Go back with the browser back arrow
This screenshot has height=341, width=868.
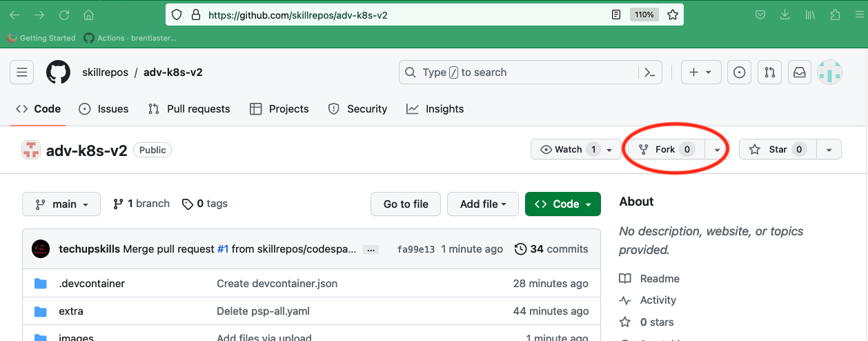point(14,14)
